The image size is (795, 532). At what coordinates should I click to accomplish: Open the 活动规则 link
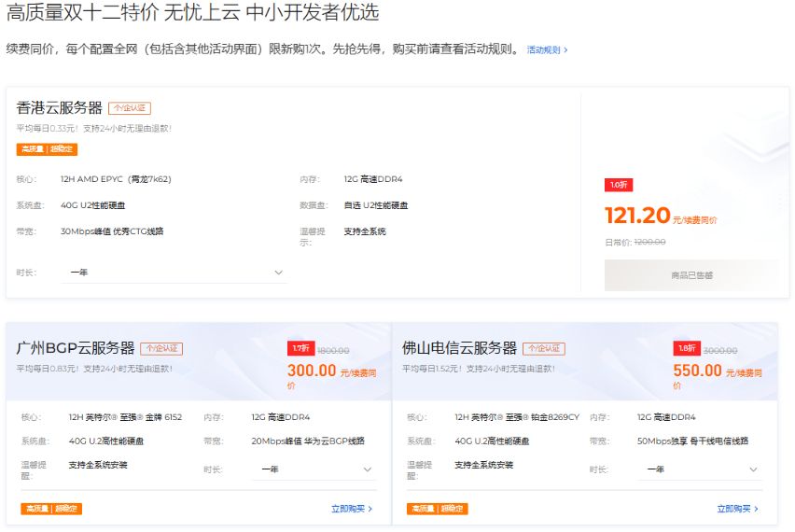546,49
